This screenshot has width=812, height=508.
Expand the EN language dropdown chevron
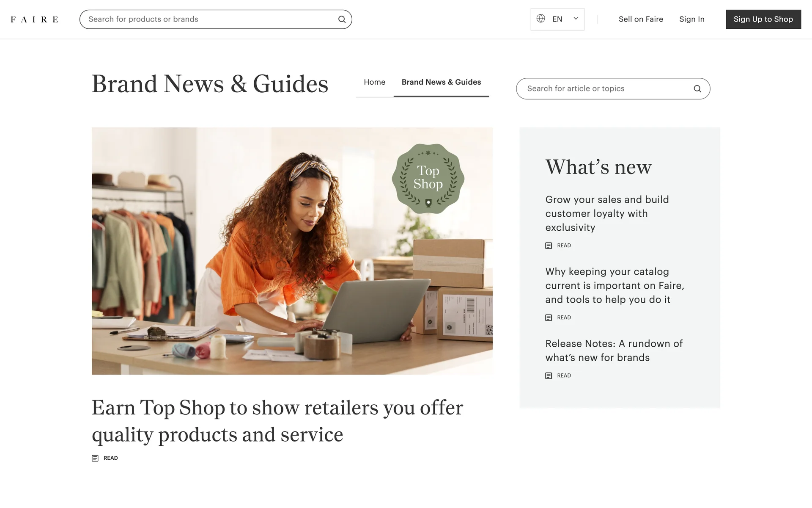[576, 19]
